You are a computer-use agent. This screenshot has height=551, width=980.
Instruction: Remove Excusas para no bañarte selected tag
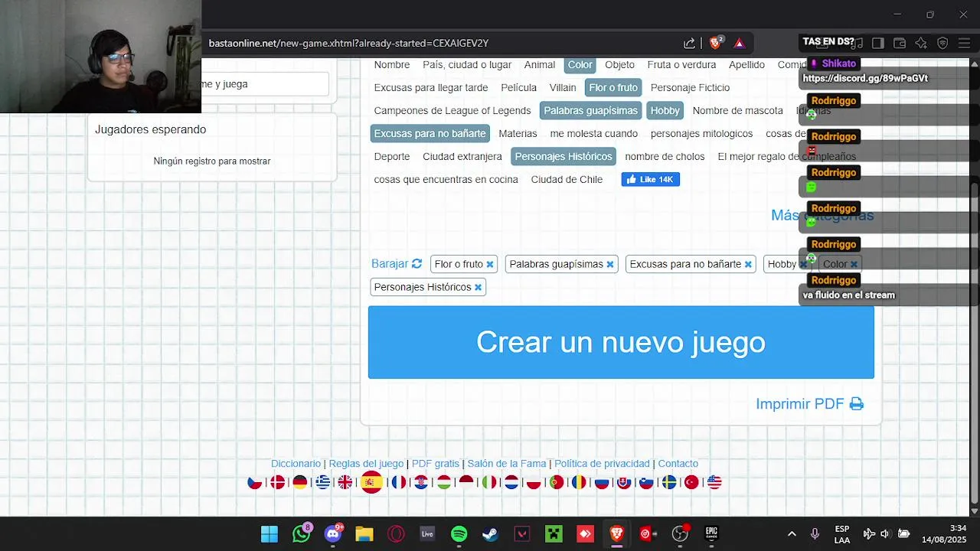pyautogui.click(x=748, y=264)
